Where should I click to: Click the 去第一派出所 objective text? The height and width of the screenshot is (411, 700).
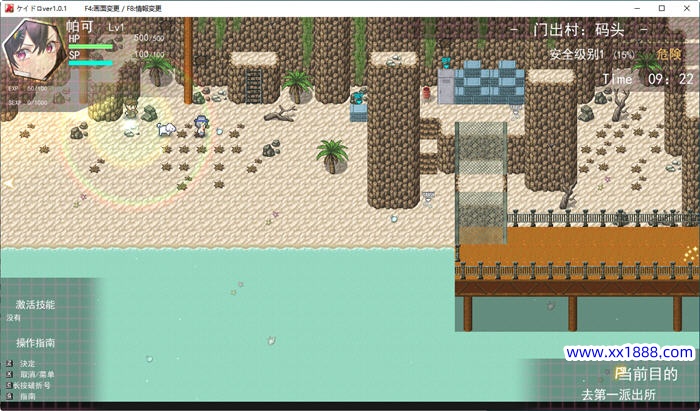click(622, 394)
